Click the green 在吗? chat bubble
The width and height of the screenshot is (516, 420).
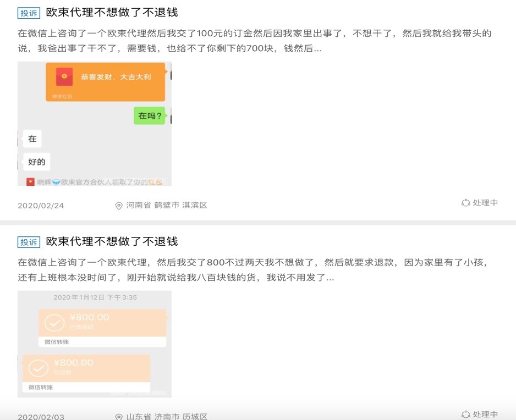point(150,115)
